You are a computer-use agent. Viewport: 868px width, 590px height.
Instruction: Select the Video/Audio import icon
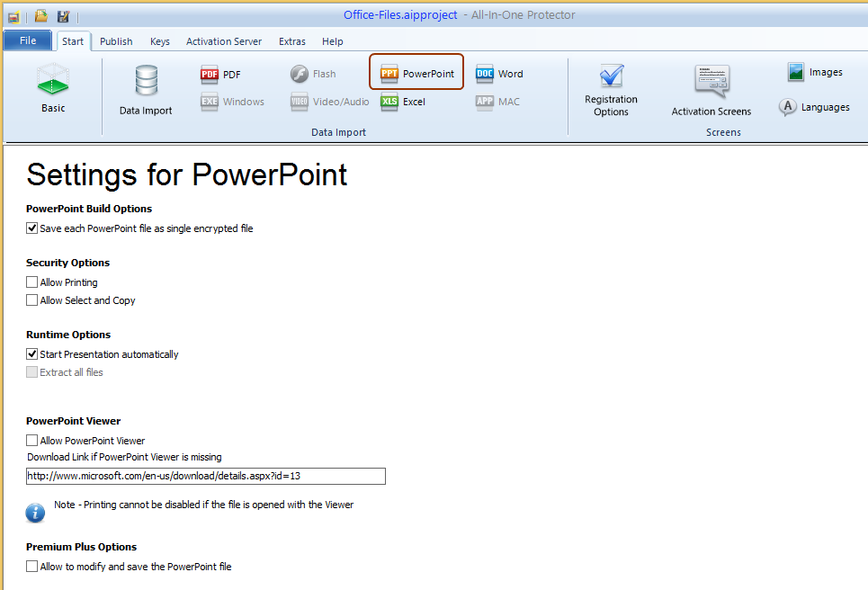(300, 102)
